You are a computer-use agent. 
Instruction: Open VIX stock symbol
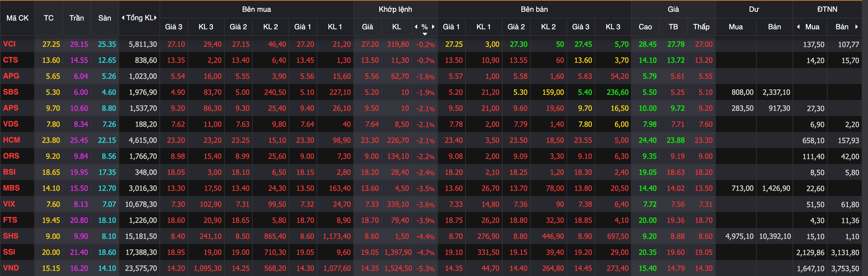[x=9, y=204]
